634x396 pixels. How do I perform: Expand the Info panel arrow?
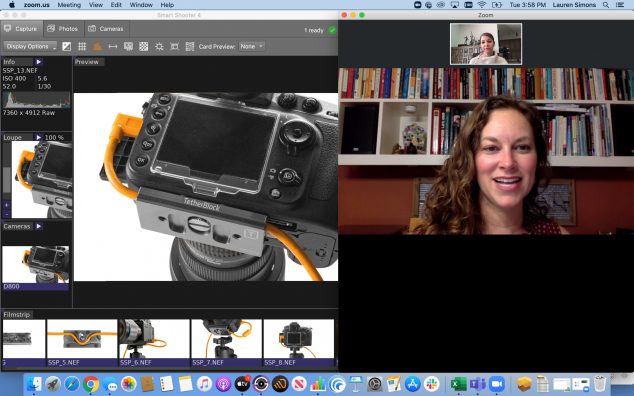(38, 62)
